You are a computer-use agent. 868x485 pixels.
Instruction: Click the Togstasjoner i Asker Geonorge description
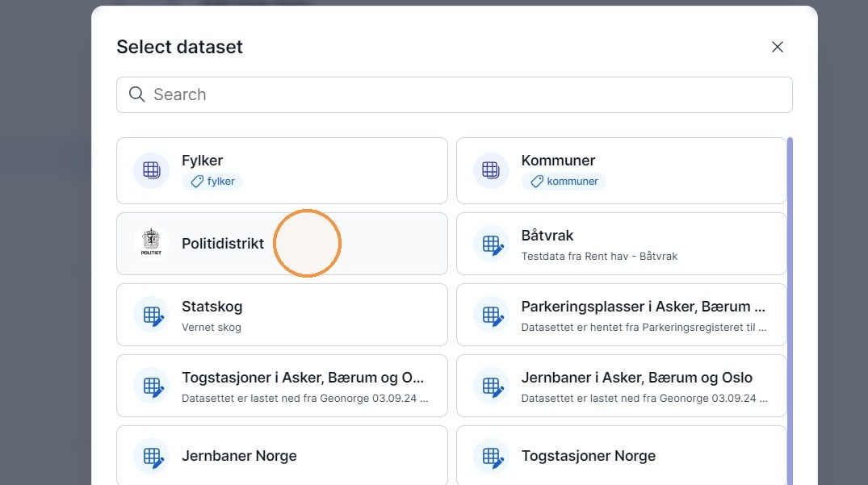[x=304, y=398]
